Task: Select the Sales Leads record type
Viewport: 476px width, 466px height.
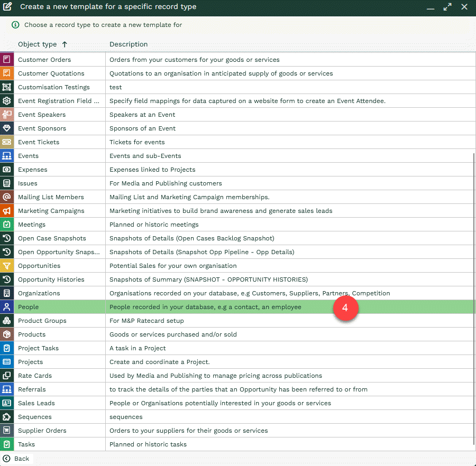Action: point(237,403)
